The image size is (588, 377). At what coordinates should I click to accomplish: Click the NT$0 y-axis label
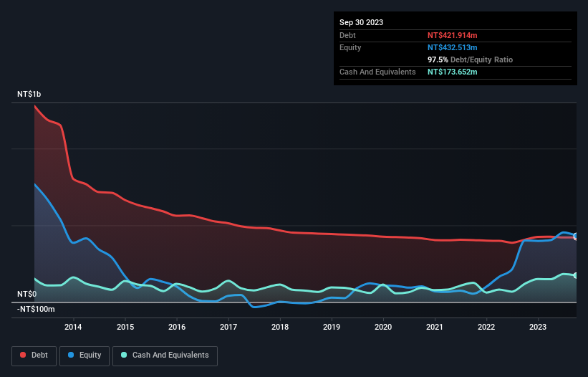[x=27, y=294]
